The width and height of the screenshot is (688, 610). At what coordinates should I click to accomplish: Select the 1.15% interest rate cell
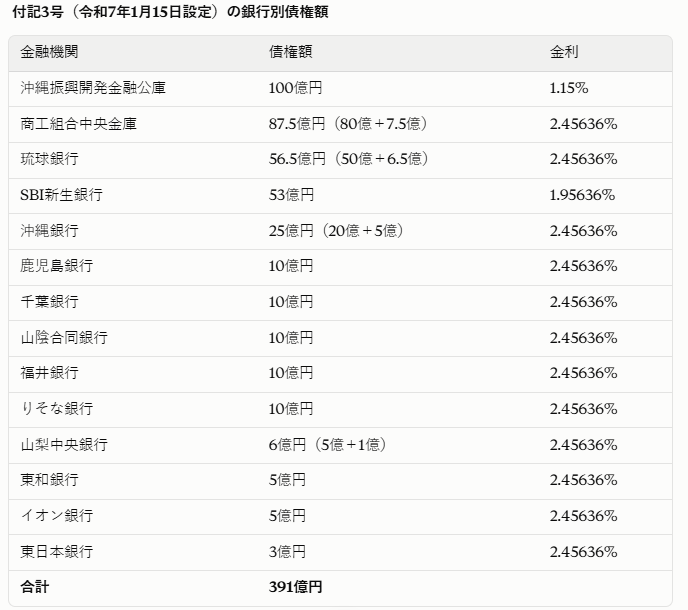point(569,88)
